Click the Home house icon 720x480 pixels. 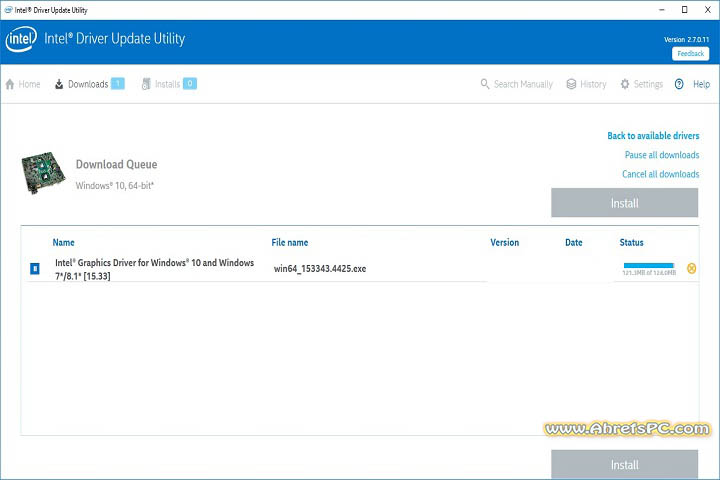pos(10,84)
